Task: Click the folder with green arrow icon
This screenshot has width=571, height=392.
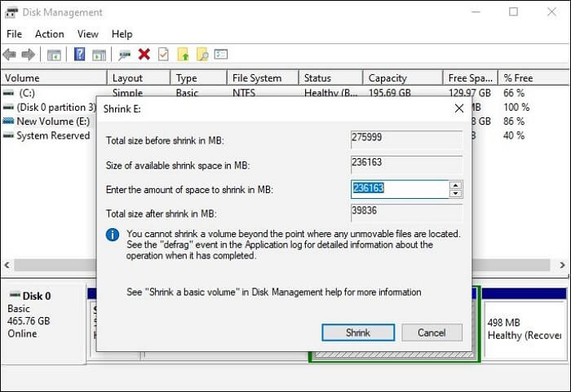Action: click(183, 55)
